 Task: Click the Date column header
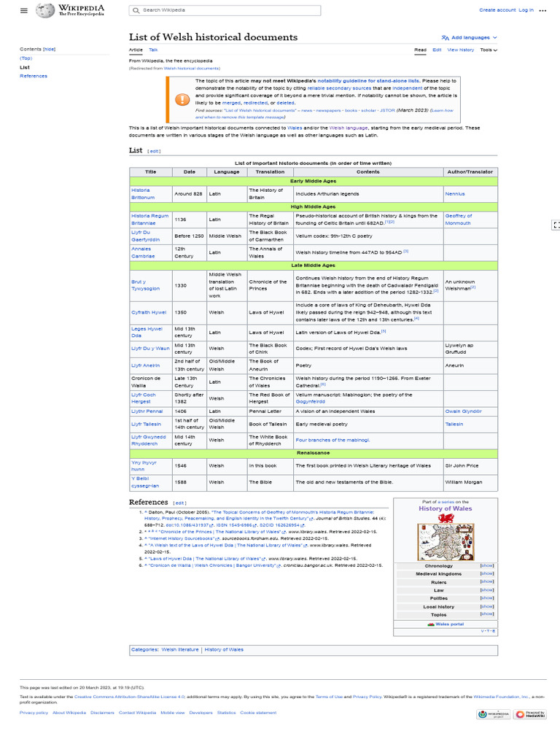(190, 172)
